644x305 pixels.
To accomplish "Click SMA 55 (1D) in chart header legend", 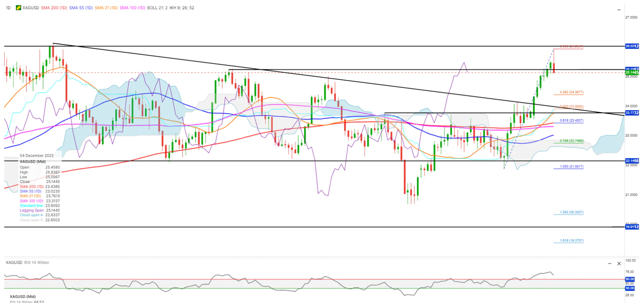I will click(81, 8).
